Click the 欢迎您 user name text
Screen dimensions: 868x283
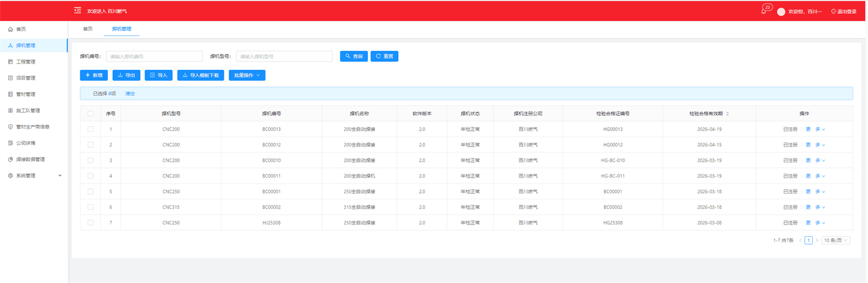[805, 11]
